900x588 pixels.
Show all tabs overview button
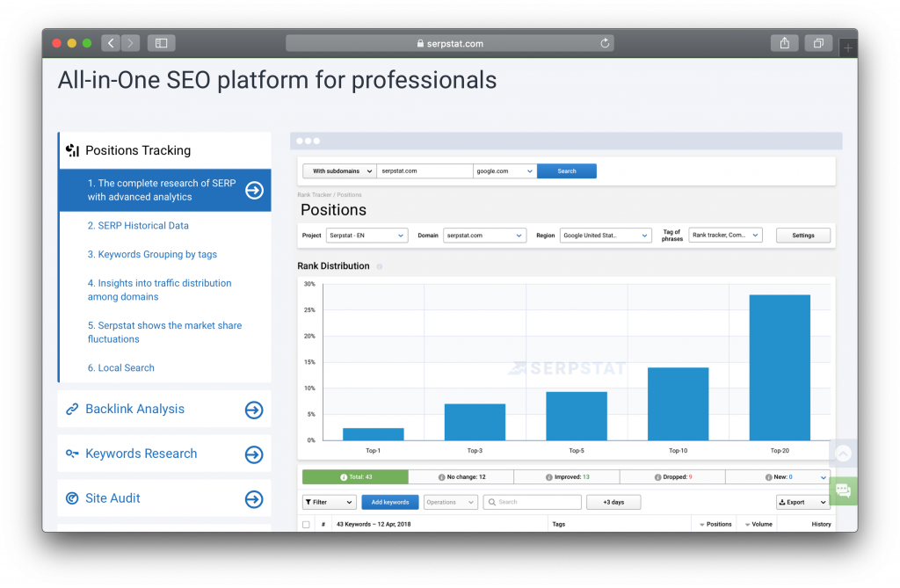(x=818, y=43)
